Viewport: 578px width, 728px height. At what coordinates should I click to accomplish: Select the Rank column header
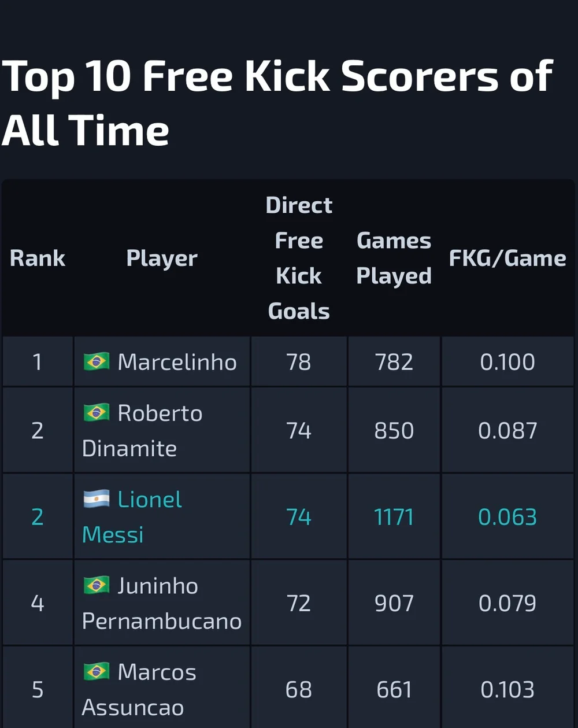(x=38, y=258)
